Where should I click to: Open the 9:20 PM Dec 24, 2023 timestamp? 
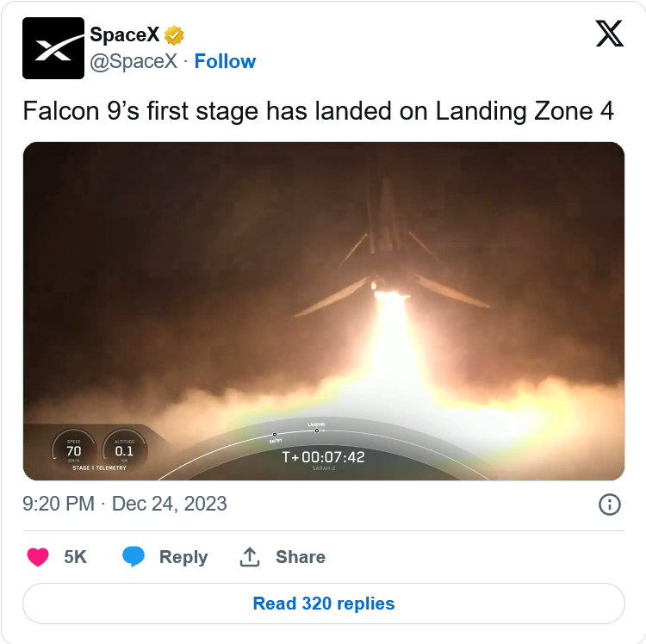(124, 504)
